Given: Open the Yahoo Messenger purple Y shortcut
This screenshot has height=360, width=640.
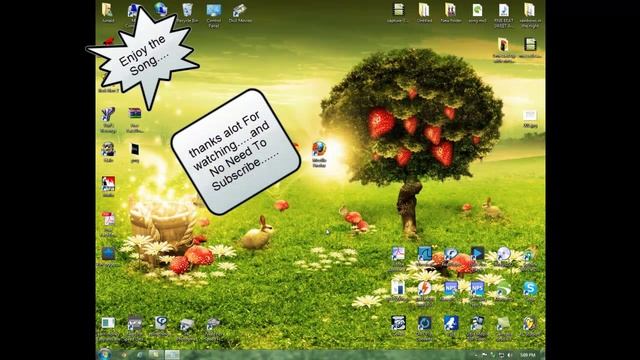Looking at the screenshot, I should point(108,114).
